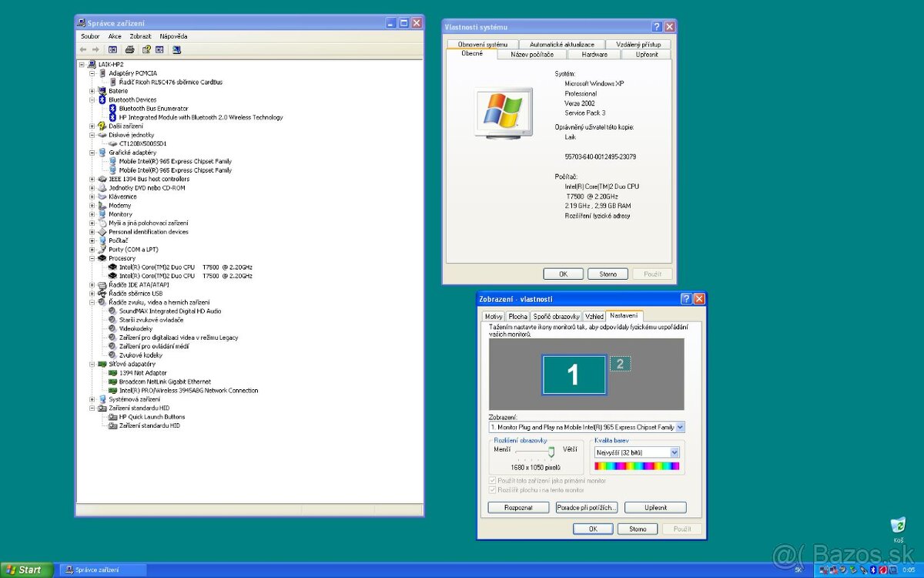Click the red antivirus icon in the tray

pos(882,571)
